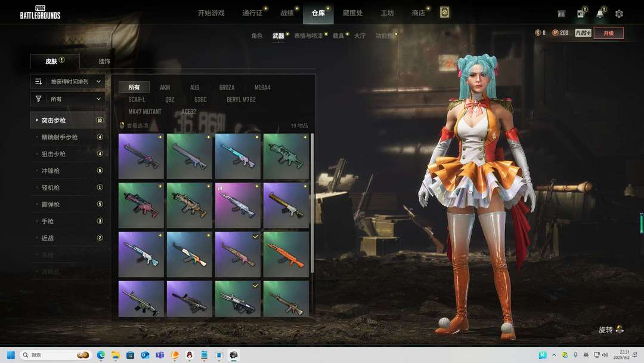Switch to 角色 sub-tab
This screenshot has width=644, height=363.
coord(256,36)
